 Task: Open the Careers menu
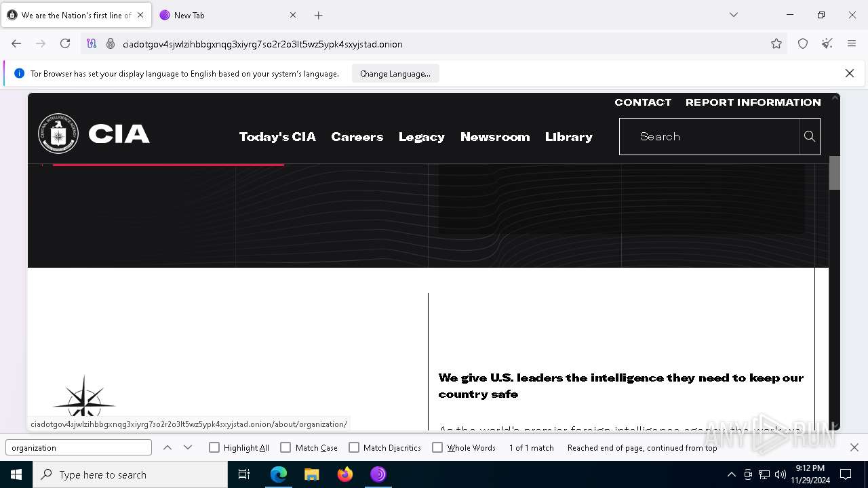pos(357,136)
